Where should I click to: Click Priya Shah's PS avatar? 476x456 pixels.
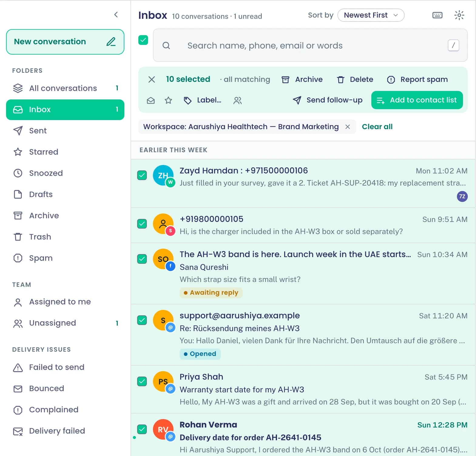click(x=163, y=381)
